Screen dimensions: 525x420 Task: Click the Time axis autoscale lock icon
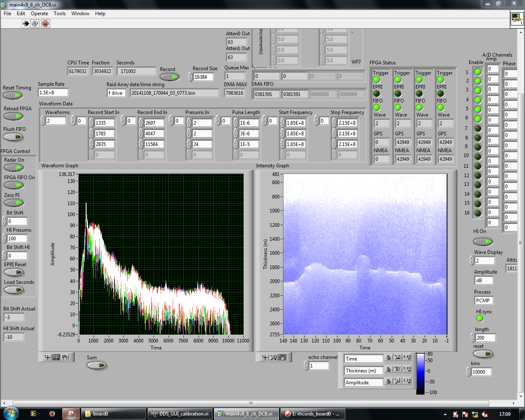pos(388,358)
